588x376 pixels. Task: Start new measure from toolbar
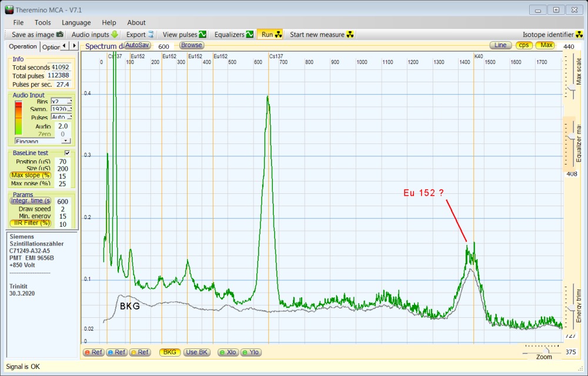[x=322, y=35]
